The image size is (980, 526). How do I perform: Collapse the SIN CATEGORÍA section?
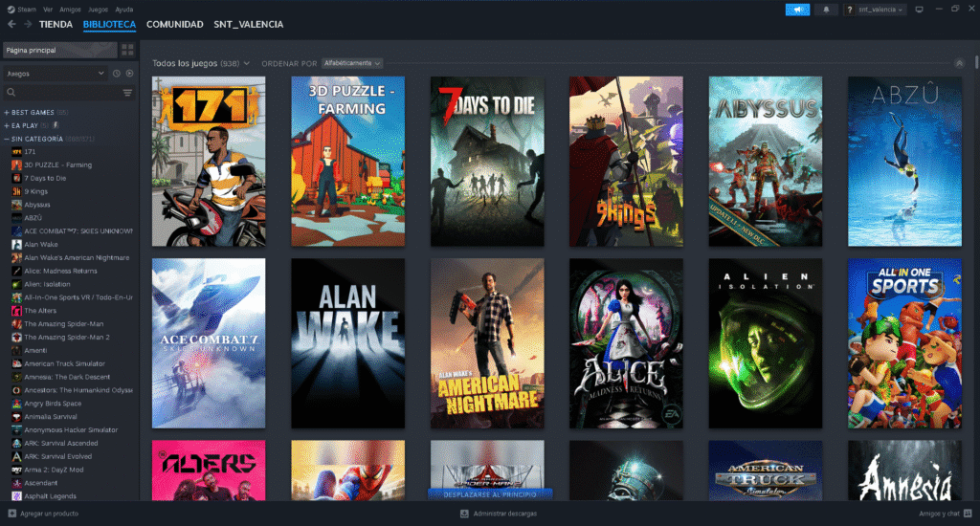click(x=7, y=139)
